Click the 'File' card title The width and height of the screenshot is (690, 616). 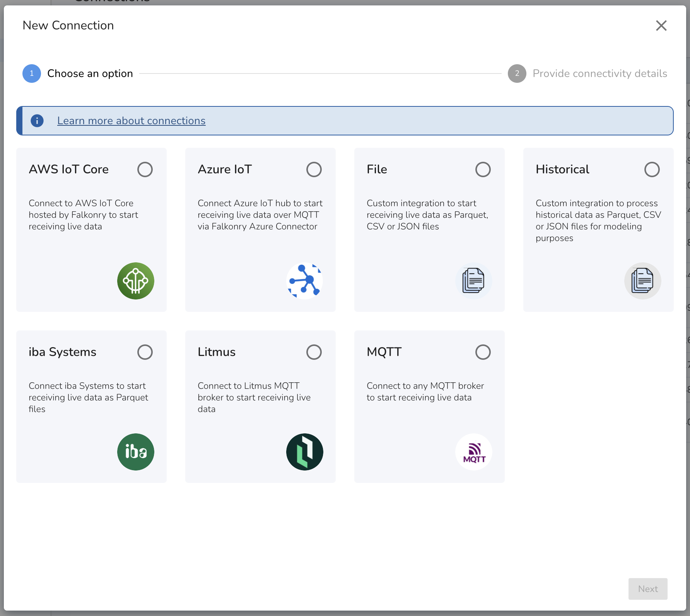point(377,169)
